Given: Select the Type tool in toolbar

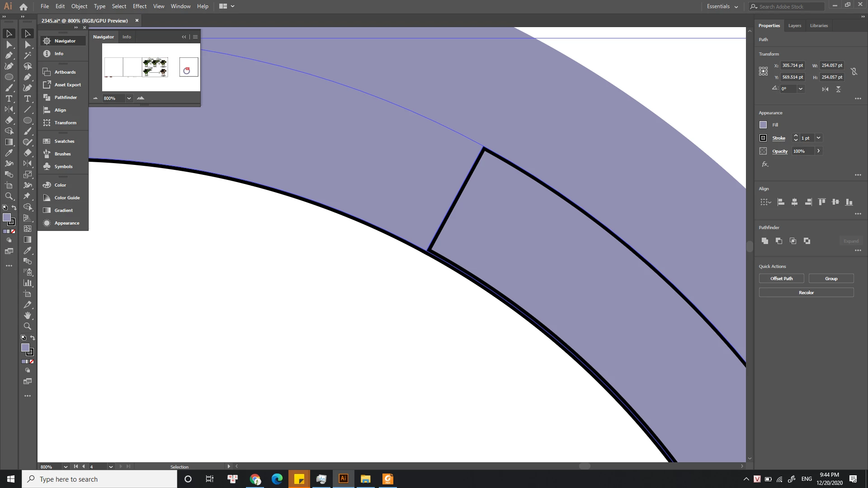Looking at the screenshot, I should click(9, 99).
